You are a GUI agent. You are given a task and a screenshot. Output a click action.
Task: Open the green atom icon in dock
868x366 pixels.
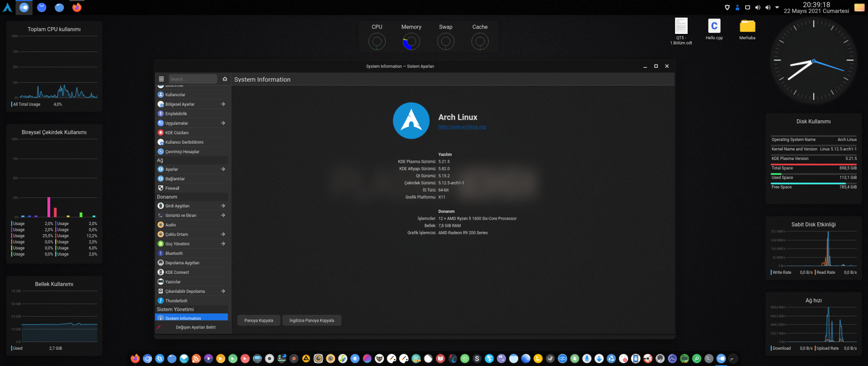tap(465, 358)
